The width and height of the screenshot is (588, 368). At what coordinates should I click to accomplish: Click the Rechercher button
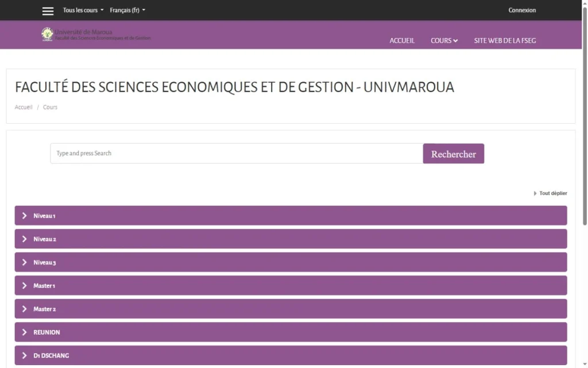(x=454, y=154)
